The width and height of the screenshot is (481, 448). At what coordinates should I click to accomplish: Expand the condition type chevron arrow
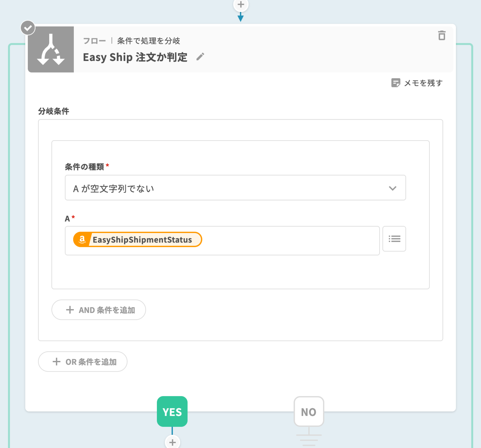[x=393, y=188]
